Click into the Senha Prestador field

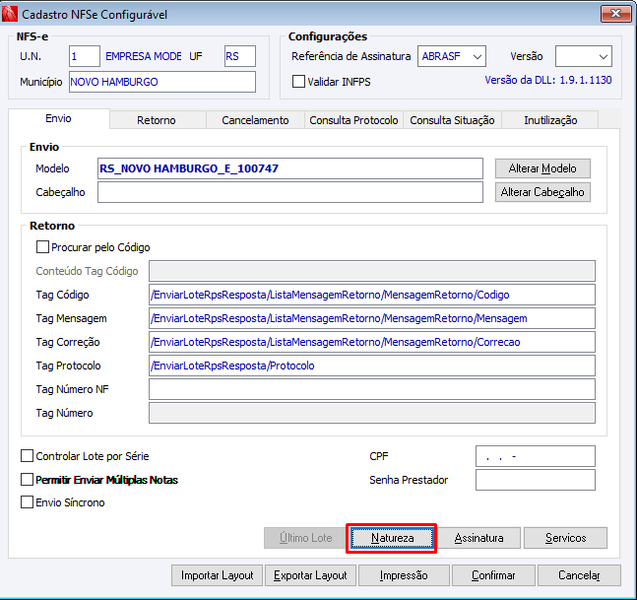tap(535, 480)
